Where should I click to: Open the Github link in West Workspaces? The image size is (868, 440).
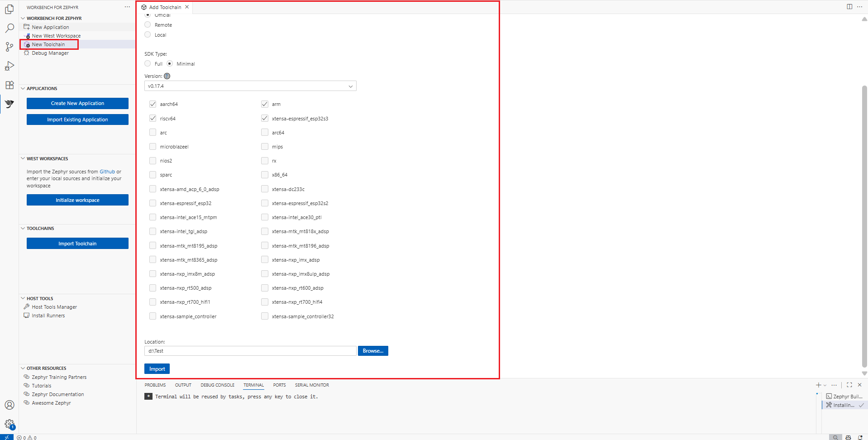[107, 171]
